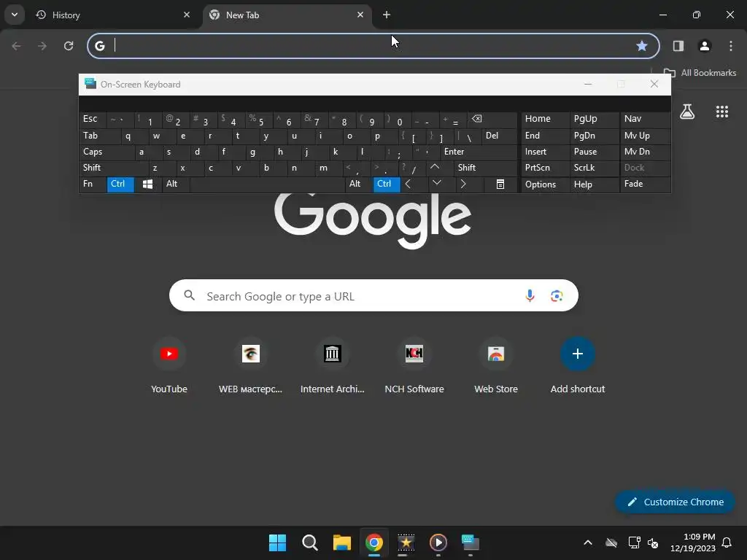Click the Help key on keyboard

click(595, 184)
